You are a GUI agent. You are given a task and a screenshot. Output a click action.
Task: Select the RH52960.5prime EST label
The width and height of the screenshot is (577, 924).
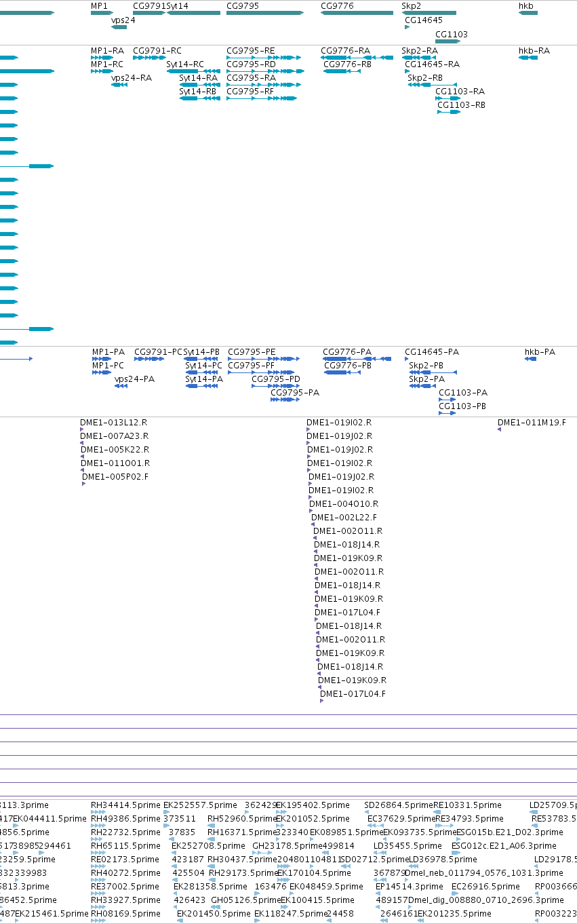[x=243, y=818]
